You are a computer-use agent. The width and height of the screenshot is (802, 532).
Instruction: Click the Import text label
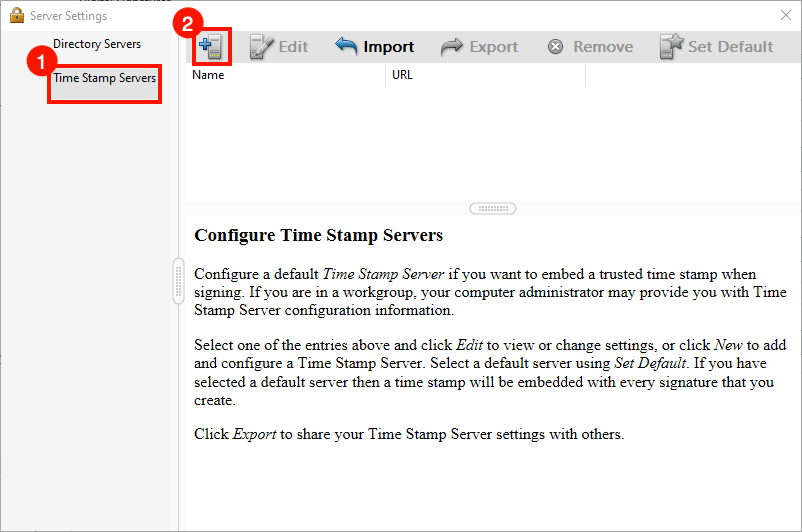[x=389, y=47]
